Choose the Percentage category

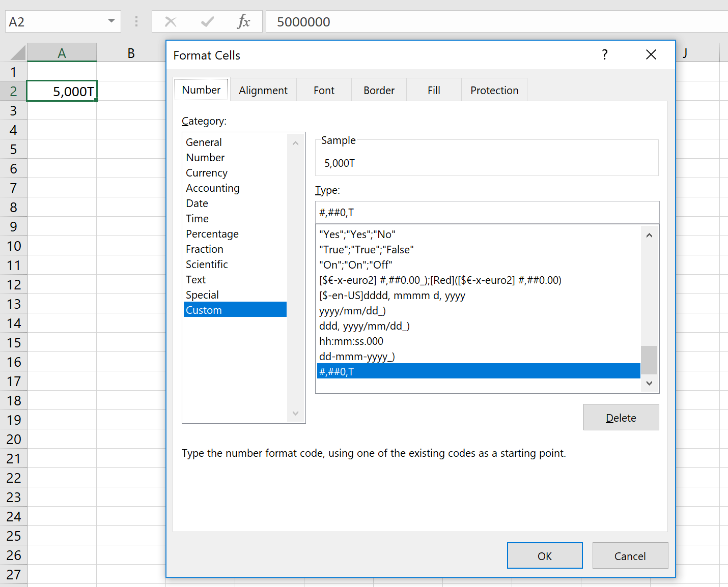click(212, 234)
